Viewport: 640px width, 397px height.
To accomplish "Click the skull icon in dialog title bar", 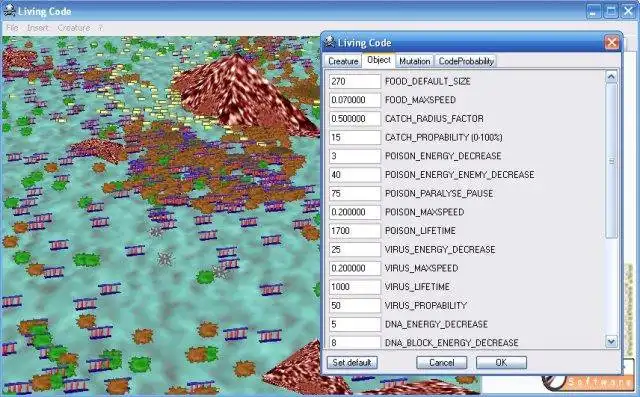I will [x=329, y=42].
